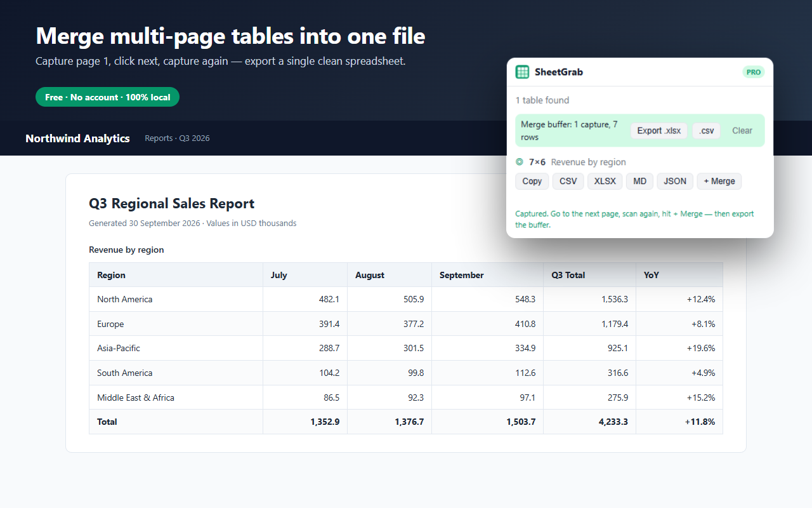
Task: Clear the merge buffer
Action: [x=742, y=131]
